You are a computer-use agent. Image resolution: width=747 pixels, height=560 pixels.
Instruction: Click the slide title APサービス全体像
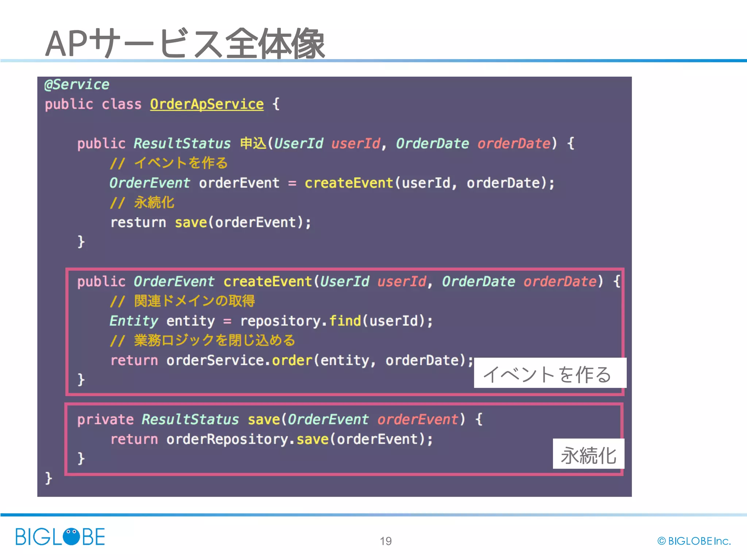185,44
